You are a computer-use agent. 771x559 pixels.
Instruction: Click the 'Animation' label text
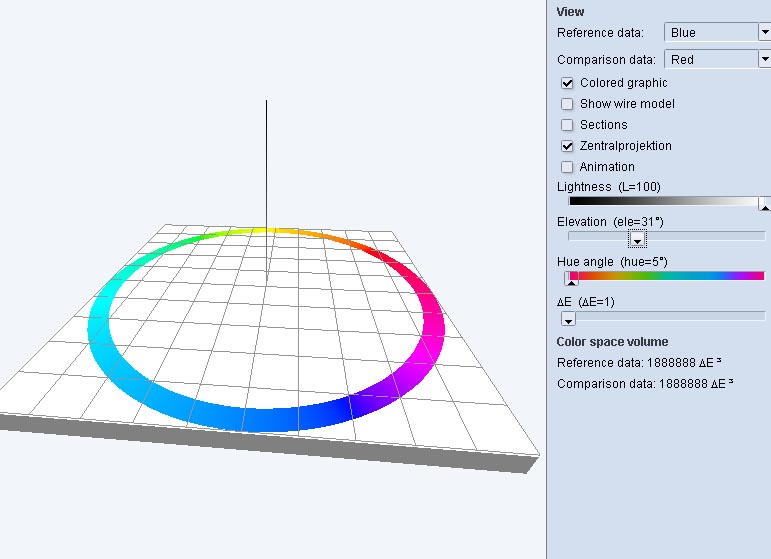[x=607, y=167]
